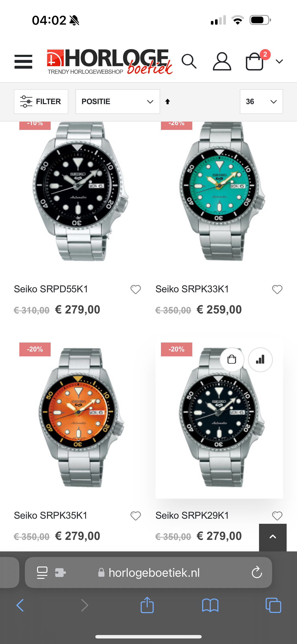The height and width of the screenshot is (644, 297).
Task: Tap the search magnifier icon
Action: point(189,61)
